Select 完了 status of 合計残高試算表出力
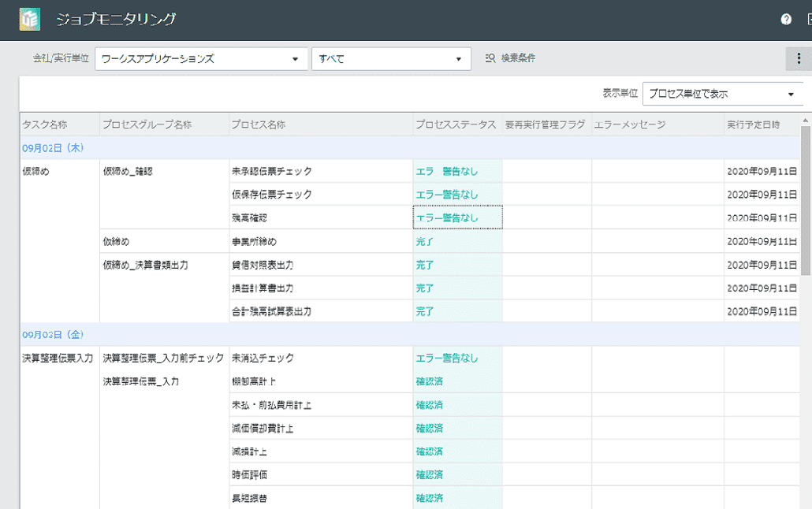 tap(426, 311)
